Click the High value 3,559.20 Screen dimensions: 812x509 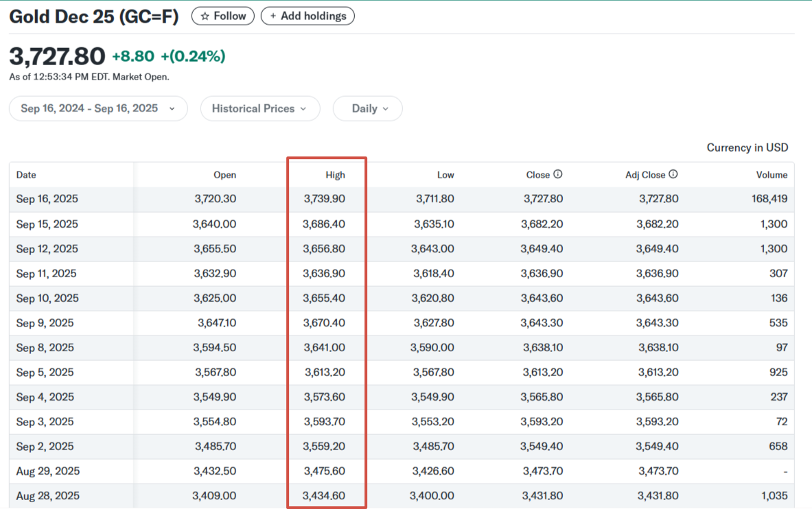pos(324,447)
